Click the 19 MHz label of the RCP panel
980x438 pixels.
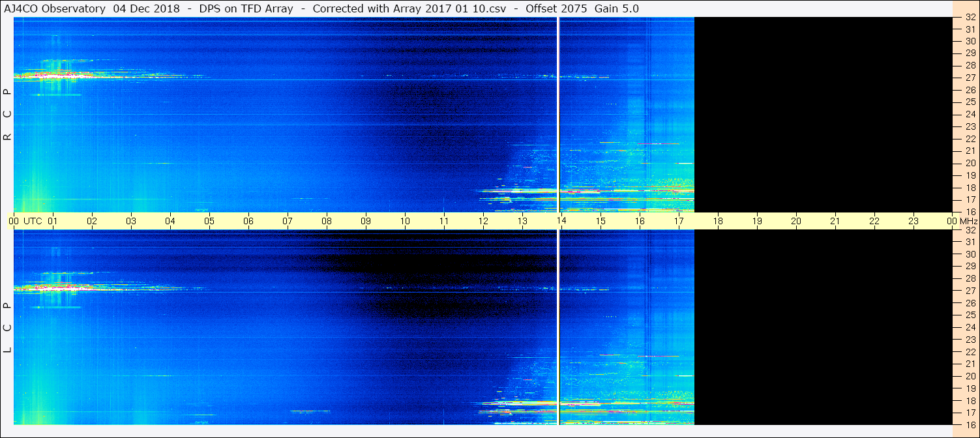click(970, 175)
